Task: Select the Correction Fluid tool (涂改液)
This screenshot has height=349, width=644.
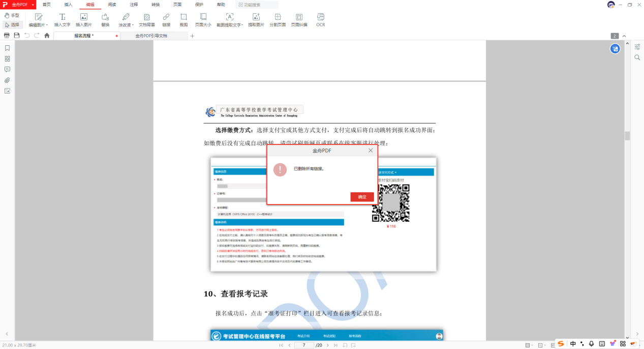Action: (x=126, y=20)
